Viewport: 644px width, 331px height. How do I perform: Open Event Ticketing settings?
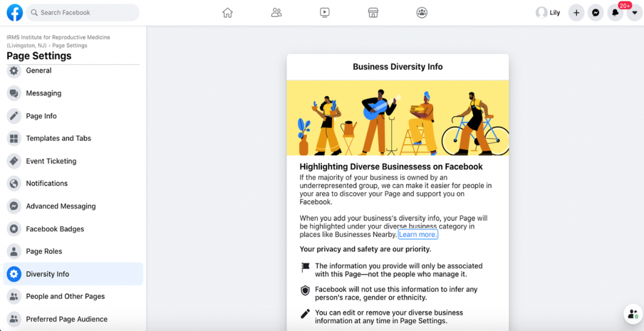pos(51,161)
